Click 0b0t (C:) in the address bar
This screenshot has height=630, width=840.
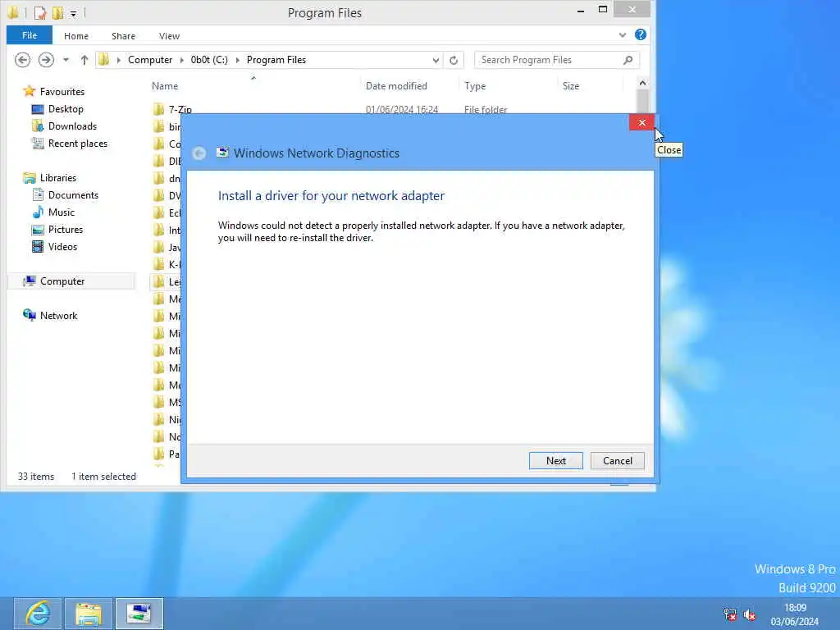pos(209,60)
